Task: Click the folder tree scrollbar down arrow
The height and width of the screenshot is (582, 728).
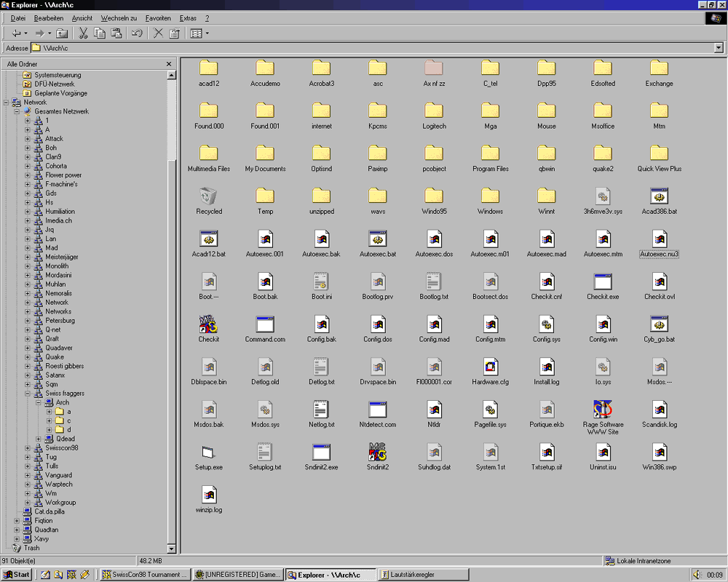Action: 172,549
